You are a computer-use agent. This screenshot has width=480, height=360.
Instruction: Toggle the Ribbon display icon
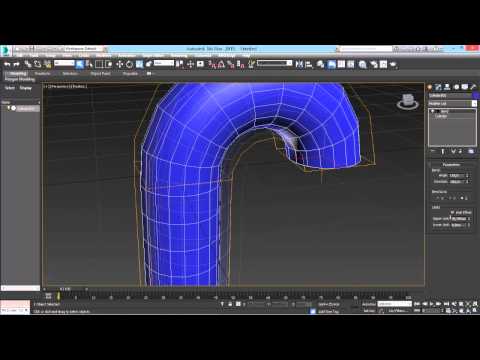(331, 64)
